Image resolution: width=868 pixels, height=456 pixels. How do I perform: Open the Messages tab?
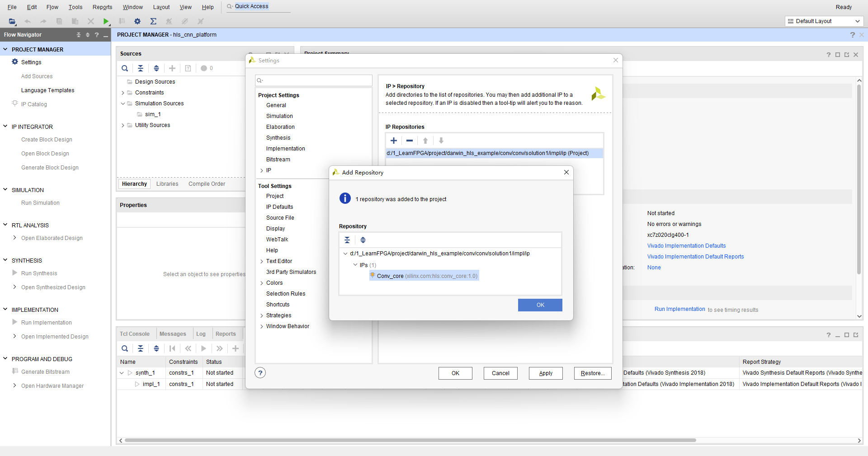173,334
